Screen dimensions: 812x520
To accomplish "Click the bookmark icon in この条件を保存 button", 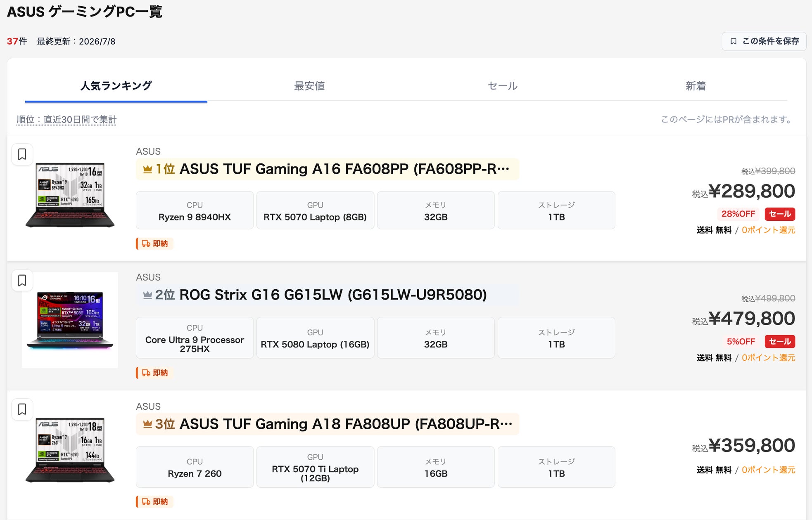I will 734,41.
